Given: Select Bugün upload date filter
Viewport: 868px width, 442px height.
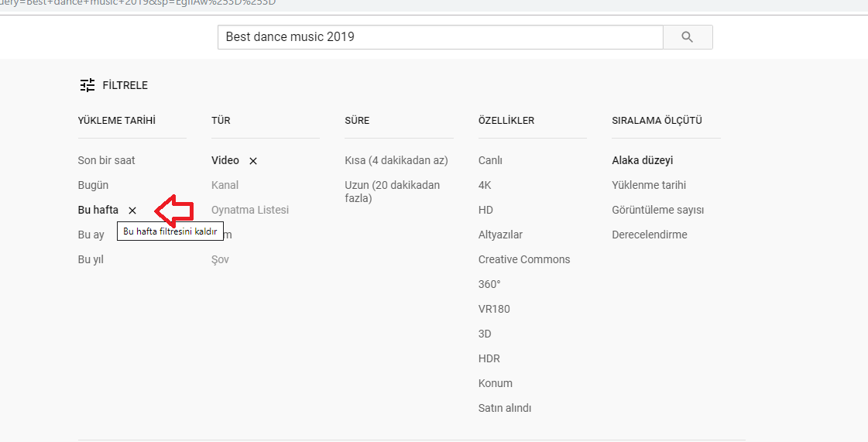Looking at the screenshot, I should coord(94,185).
